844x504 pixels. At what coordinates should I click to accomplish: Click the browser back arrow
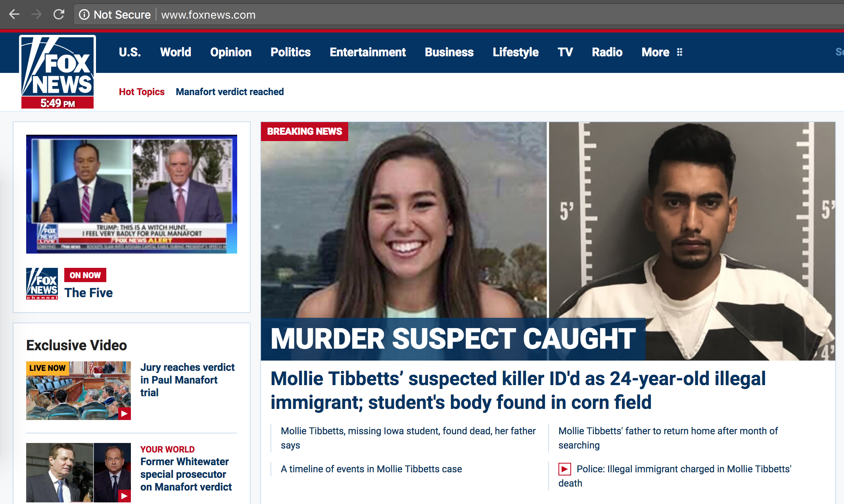tap(14, 15)
